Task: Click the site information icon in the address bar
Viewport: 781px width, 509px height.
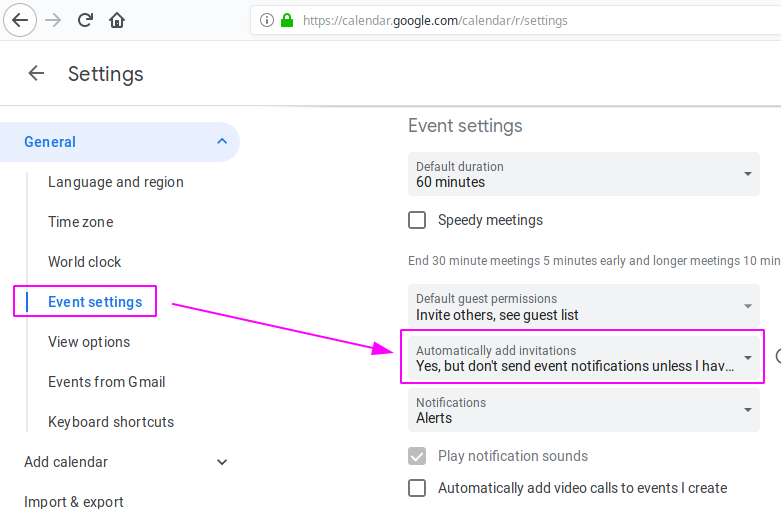Action: coord(267,20)
